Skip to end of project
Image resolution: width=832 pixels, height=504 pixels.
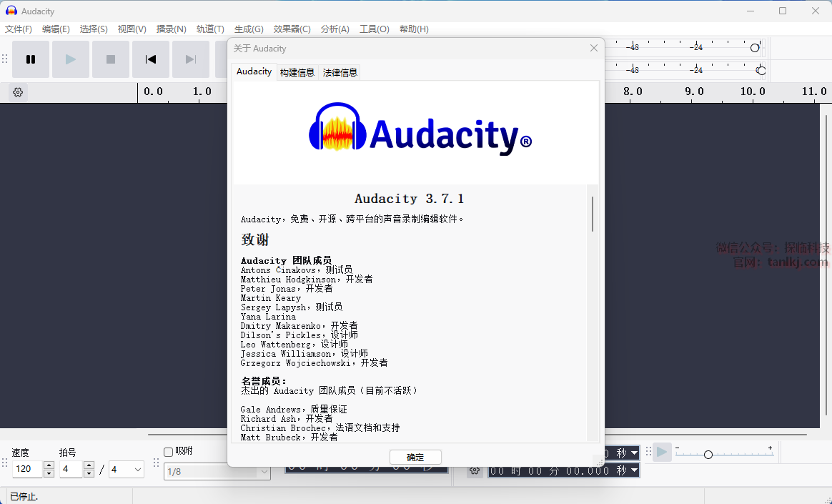coord(191,59)
